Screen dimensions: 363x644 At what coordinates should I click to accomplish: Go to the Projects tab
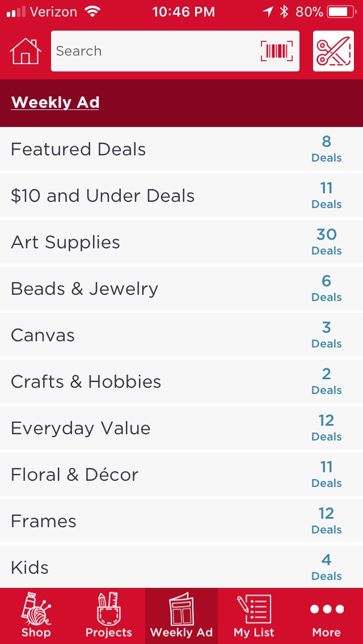(x=108, y=616)
